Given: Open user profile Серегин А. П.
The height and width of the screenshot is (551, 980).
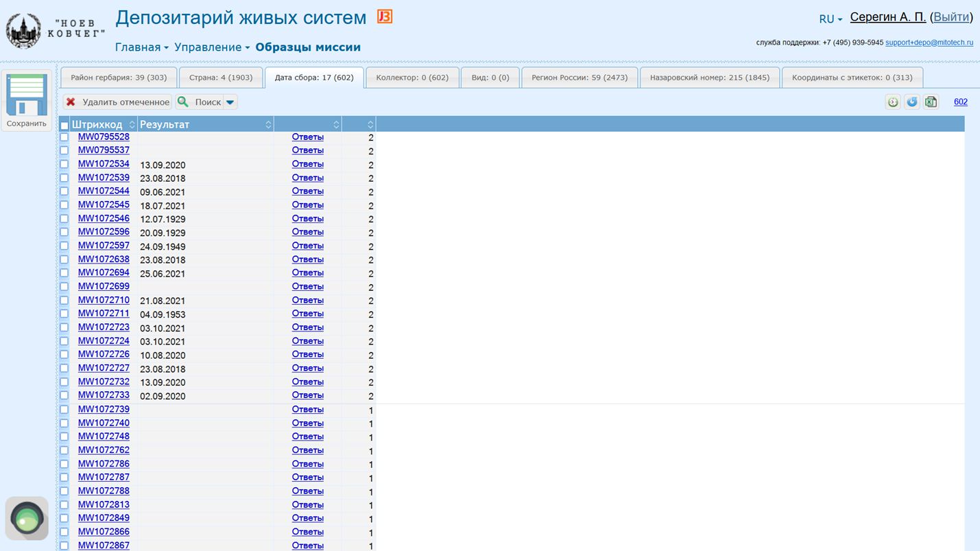Looking at the screenshot, I should pos(888,17).
